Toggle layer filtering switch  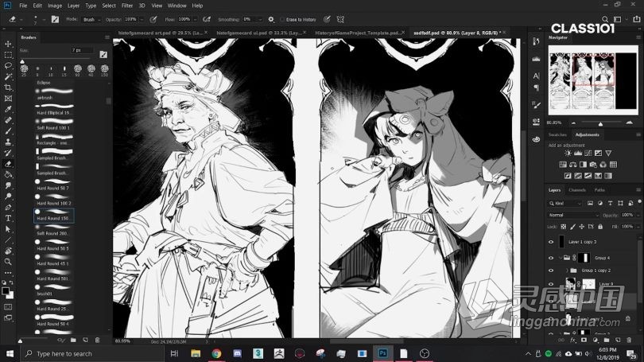(x=639, y=202)
